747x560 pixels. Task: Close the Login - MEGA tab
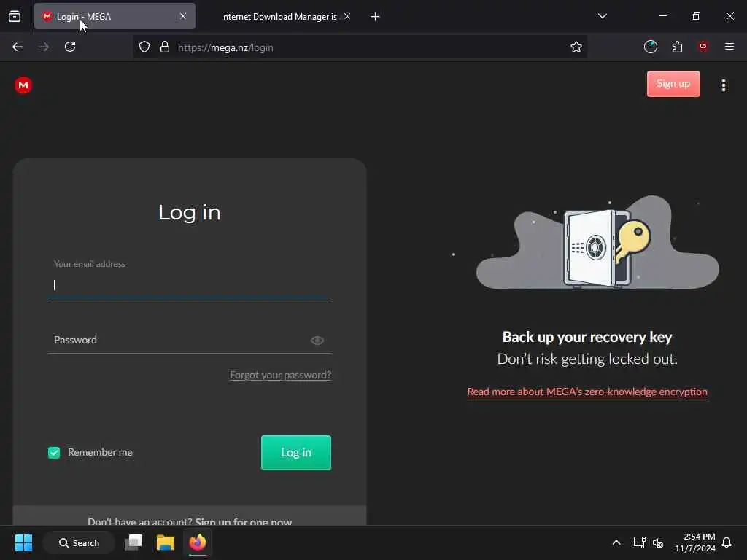[x=183, y=16]
